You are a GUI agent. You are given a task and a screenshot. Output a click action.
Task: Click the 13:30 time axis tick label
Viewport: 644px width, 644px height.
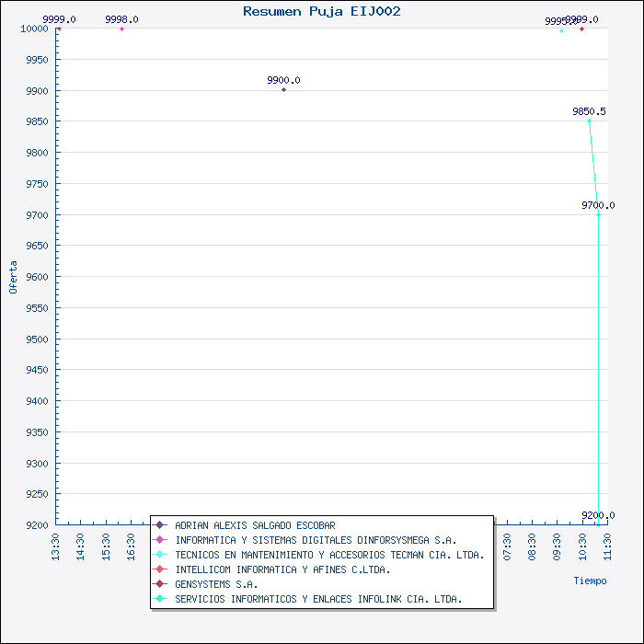[56, 546]
